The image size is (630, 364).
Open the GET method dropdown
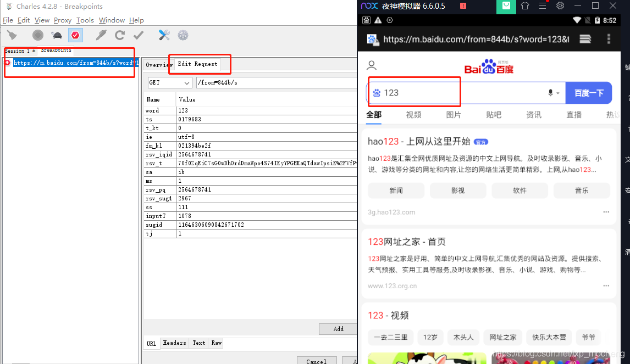(x=169, y=83)
